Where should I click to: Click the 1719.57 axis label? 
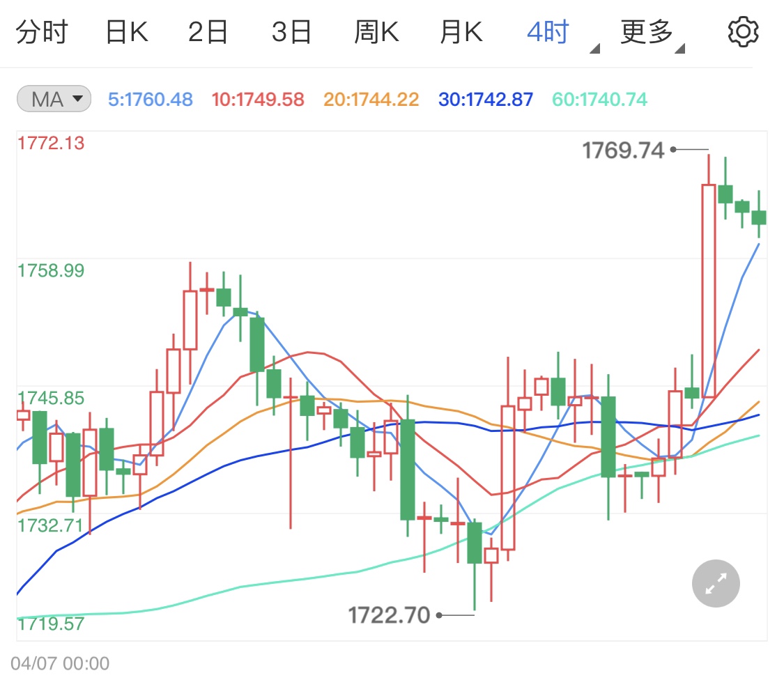pyautogui.click(x=51, y=624)
